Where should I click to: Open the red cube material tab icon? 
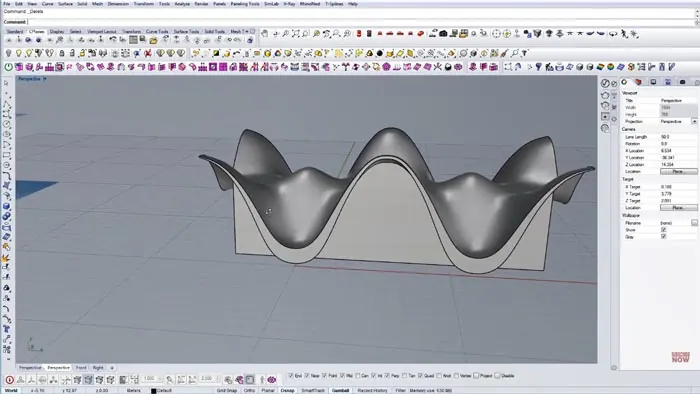tap(638, 82)
